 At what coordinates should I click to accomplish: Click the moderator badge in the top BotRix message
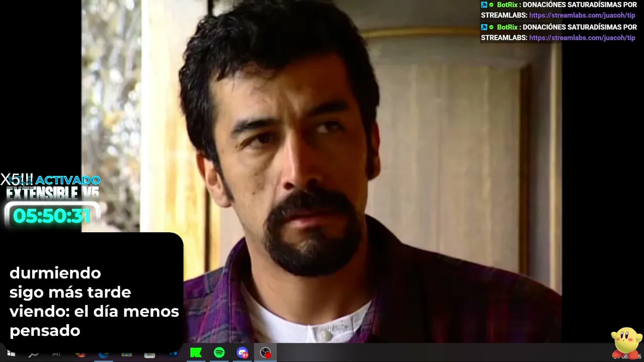click(x=484, y=5)
